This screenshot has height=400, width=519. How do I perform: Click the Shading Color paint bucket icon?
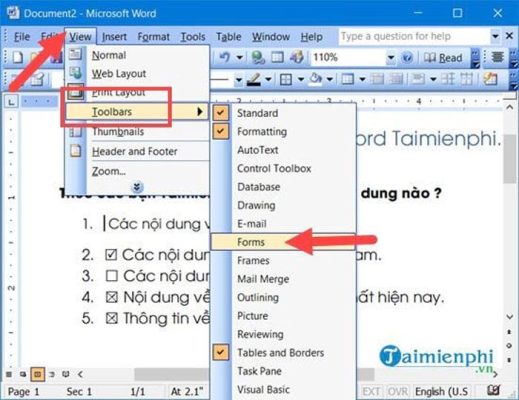click(x=315, y=79)
